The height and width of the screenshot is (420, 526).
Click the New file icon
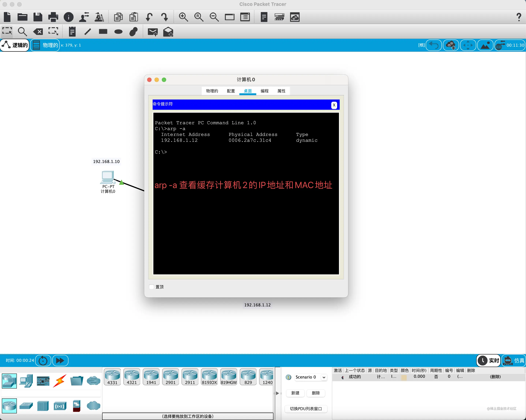click(x=7, y=17)
